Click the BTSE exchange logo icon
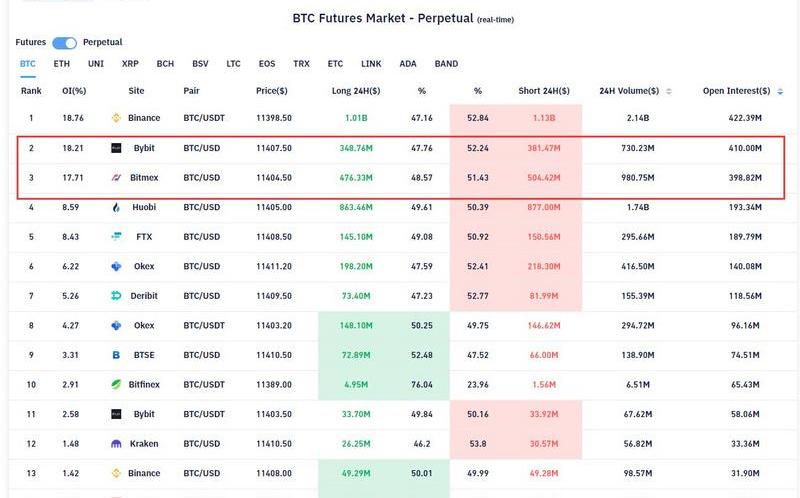The height and width of the screenshot is (498, 800). click(x=117, y=355)
